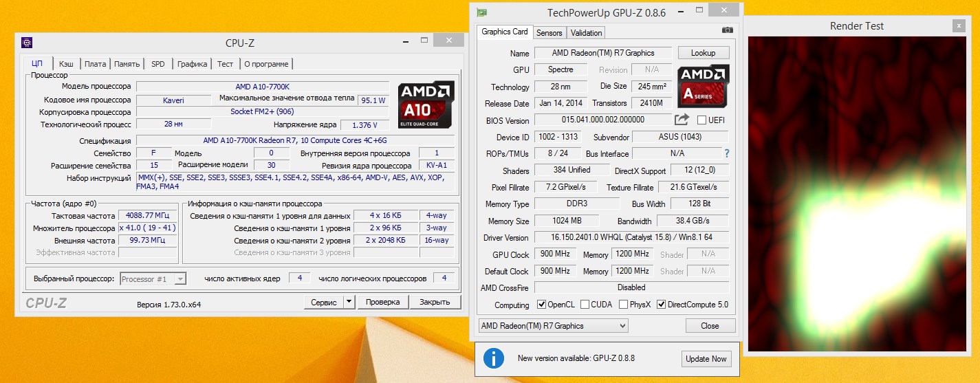Click the revision value KV-A1 in CPU-Z
The width and height of the screenshot is (980, 383).
[x=437, y=166]
